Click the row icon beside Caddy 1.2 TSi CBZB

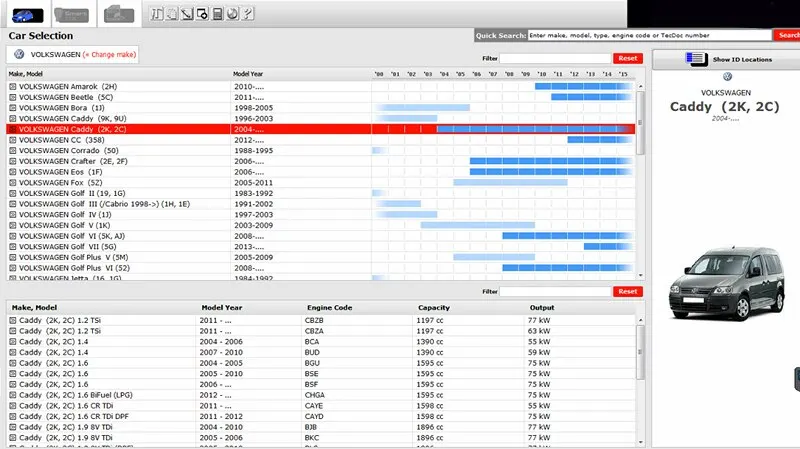tap(13, 320)
